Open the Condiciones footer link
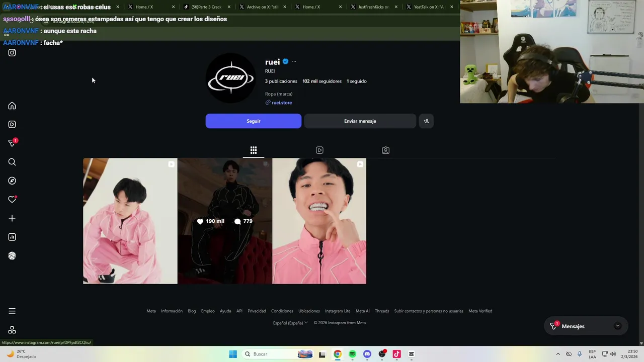644x362 pixels. click(282, 311)
